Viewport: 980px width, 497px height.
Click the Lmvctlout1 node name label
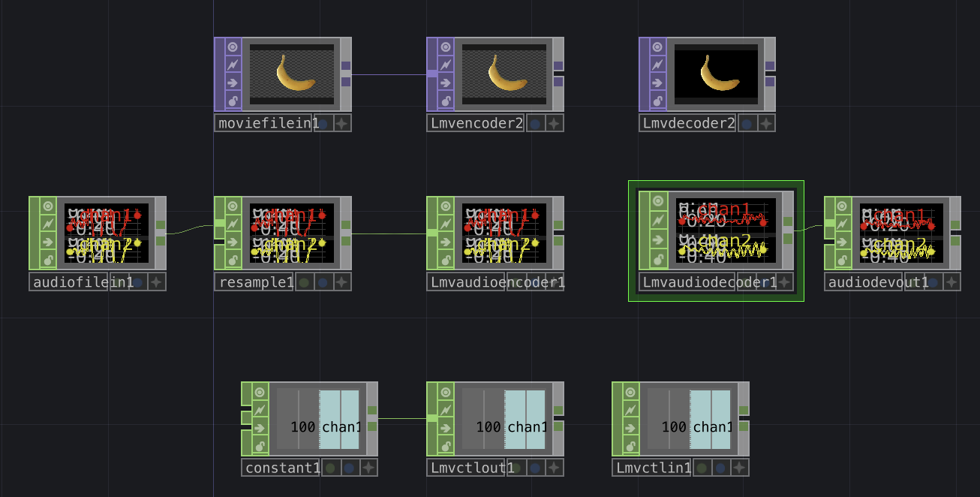pyautogui.click(x=471, y=468)
